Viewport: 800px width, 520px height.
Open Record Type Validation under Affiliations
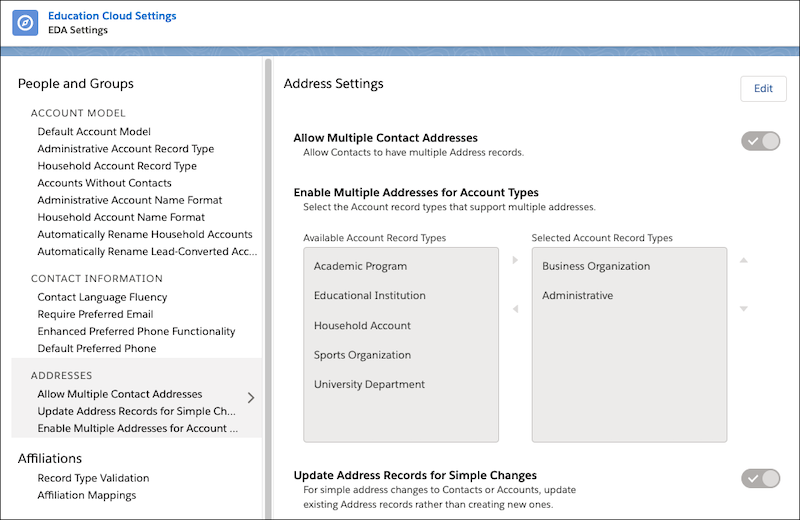[93, 478]
